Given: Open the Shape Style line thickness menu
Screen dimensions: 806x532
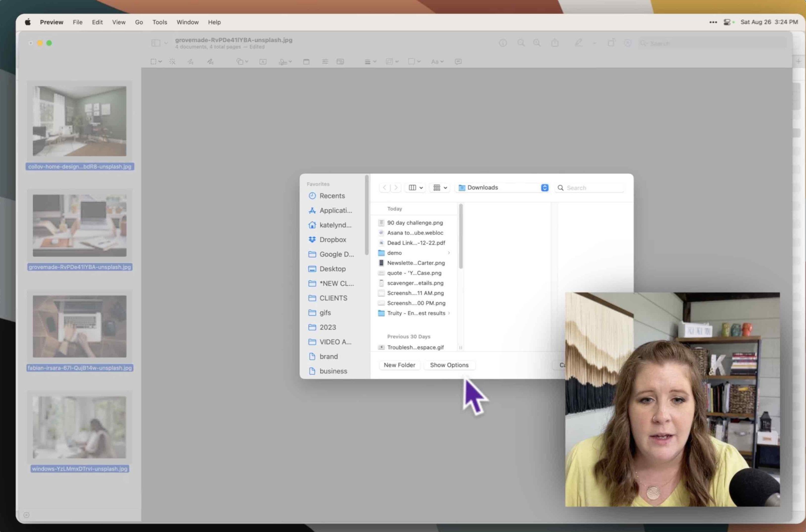Looking at the screenshot, I should 370,62.
